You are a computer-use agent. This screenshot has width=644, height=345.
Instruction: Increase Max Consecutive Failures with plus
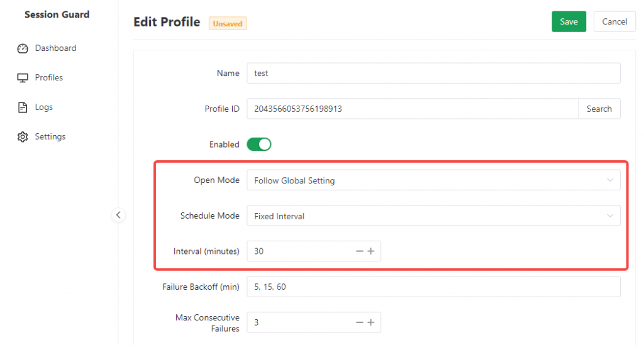[371, 322]
